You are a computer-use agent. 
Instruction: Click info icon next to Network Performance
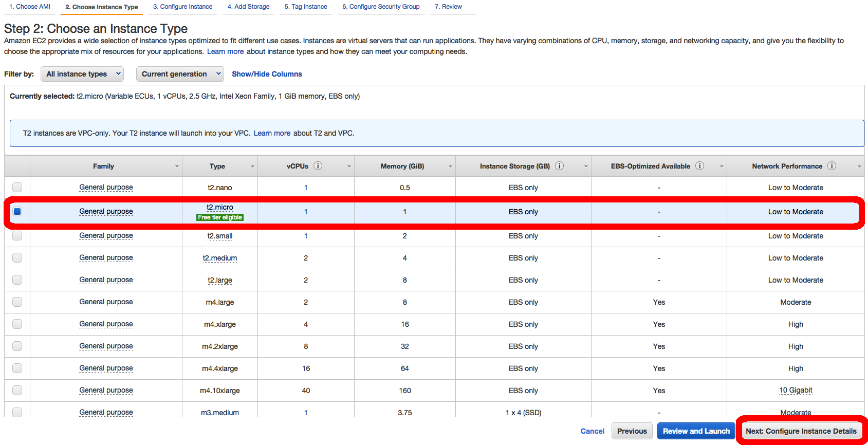(832, 166)
